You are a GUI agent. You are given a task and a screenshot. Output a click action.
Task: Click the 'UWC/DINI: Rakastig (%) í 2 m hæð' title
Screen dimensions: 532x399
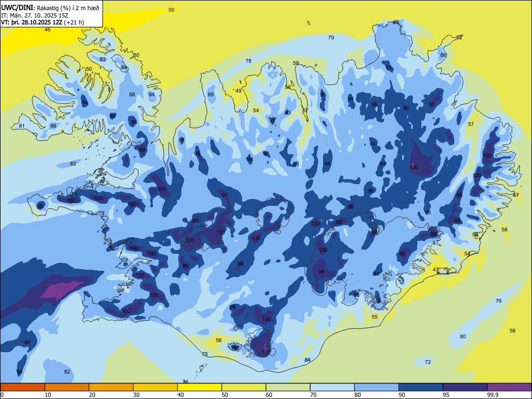pyautogui.click(x=50, y=8)
